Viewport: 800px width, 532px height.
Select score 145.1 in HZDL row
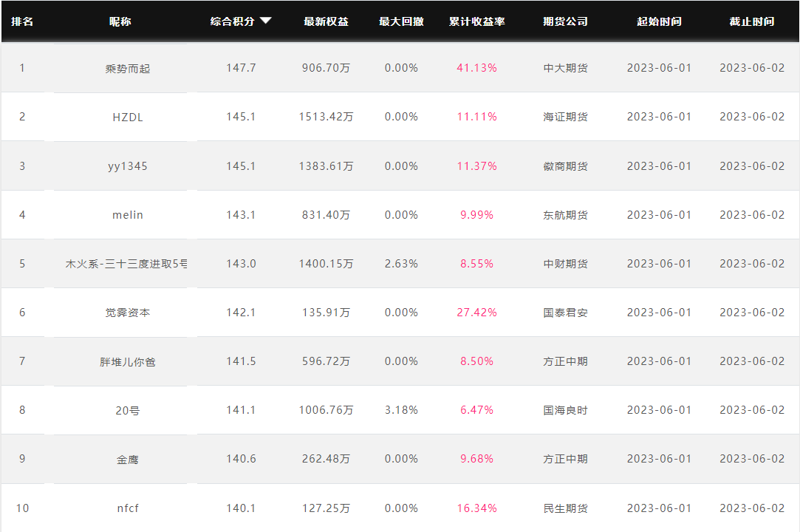(241, 117)
